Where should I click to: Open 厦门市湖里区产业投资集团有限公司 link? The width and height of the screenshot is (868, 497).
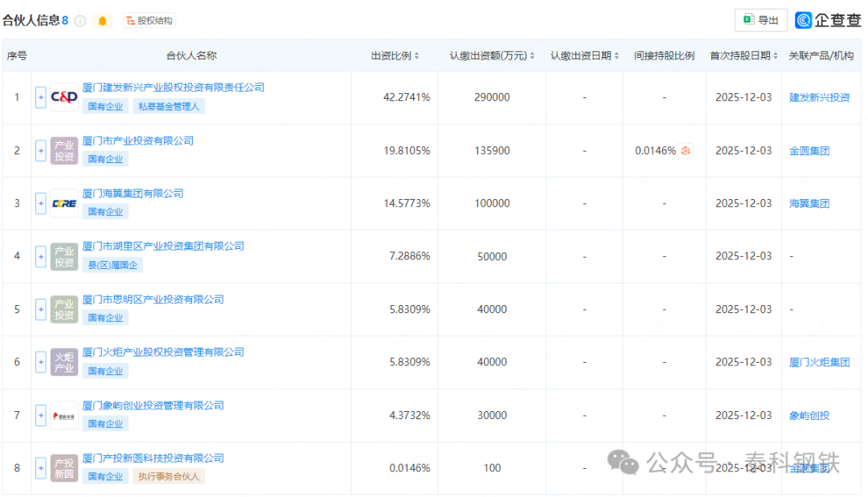163,246
